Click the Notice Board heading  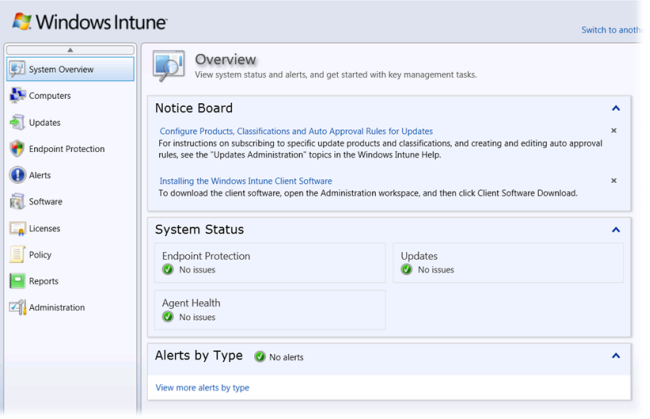coord(194,108)
